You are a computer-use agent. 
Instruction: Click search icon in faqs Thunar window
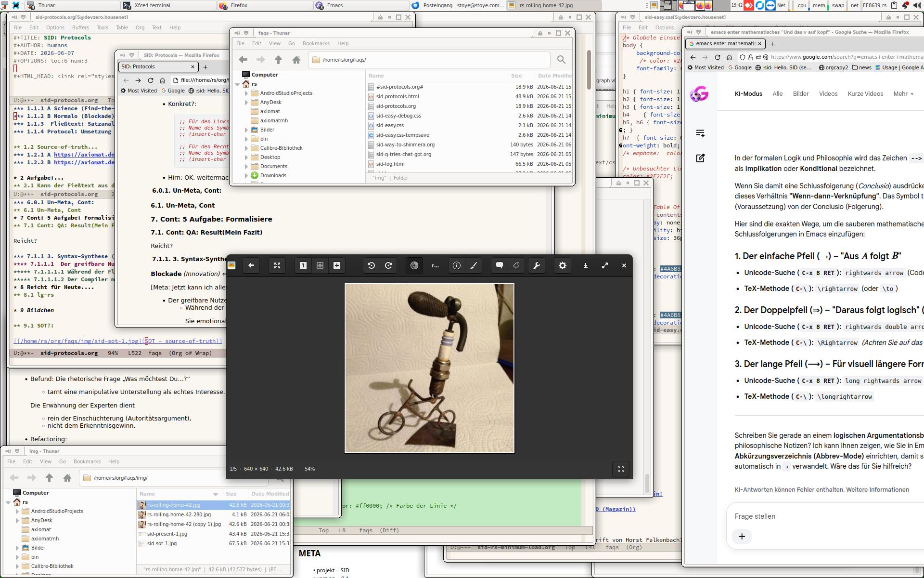[561, 60]
